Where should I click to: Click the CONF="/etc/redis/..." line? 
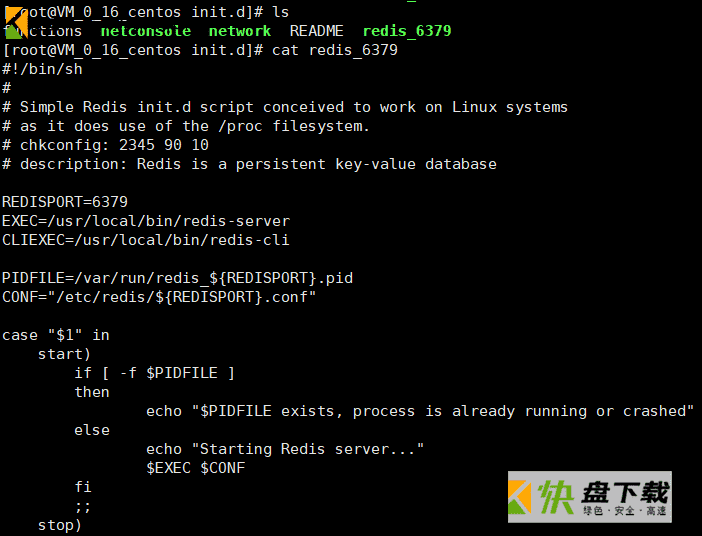tap(159, 297)
